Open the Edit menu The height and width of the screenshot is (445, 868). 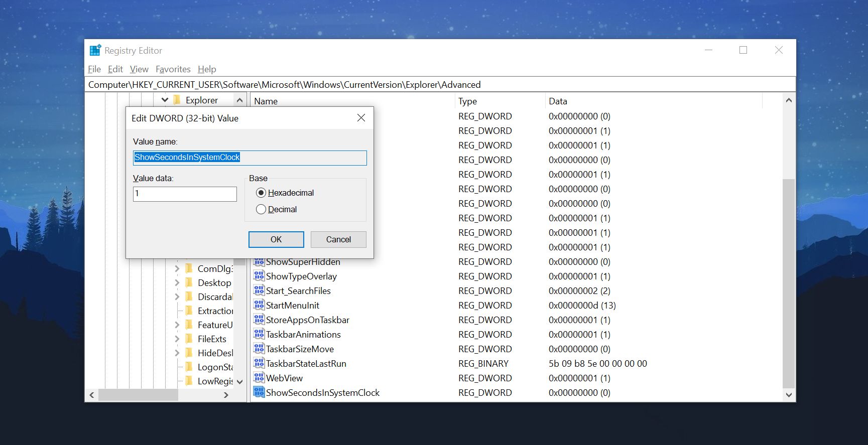[115, 69]
